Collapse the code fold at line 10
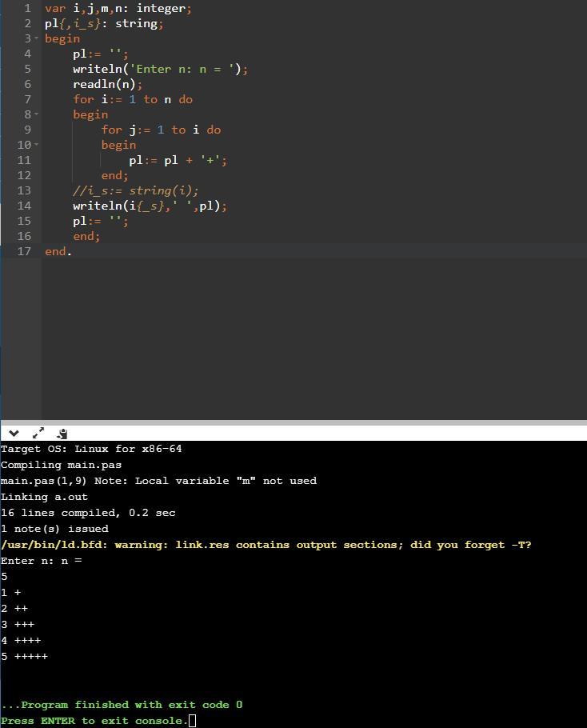Viewport: 587px width, 728px height. 36,145
